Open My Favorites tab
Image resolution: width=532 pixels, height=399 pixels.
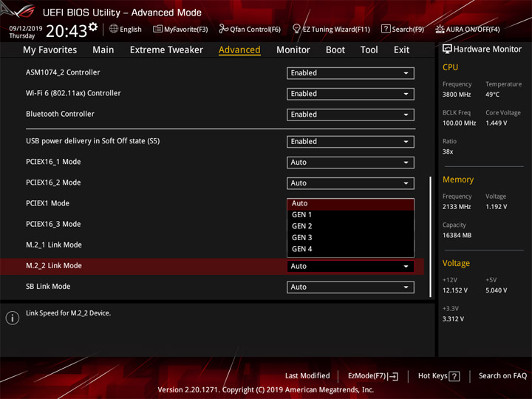(50, 50)
